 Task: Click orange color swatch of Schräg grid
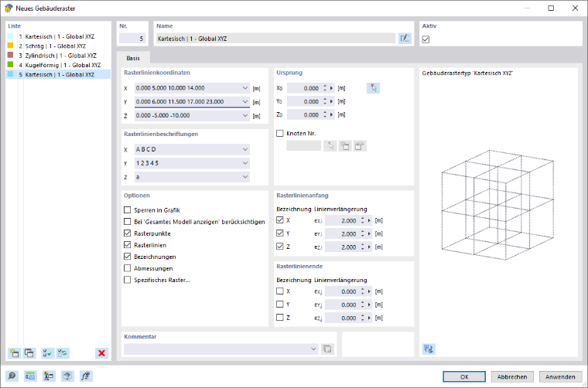pos(11,46)
